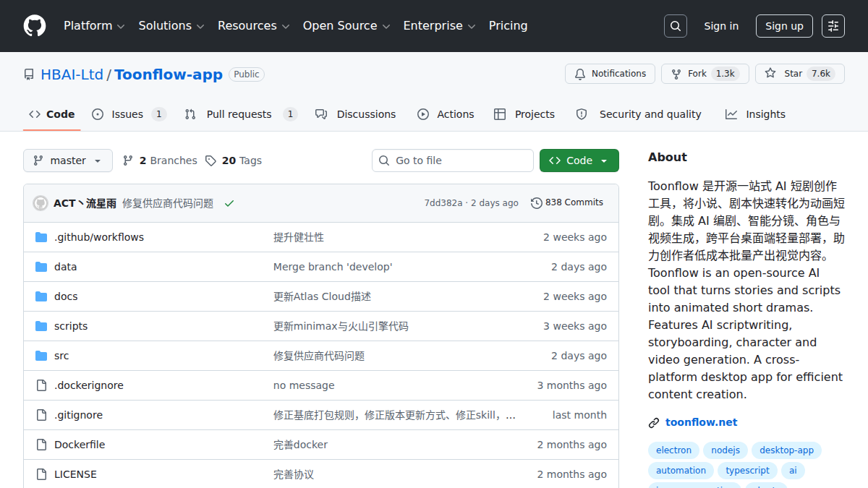Open the 838 Commits history link

[567, 202]
